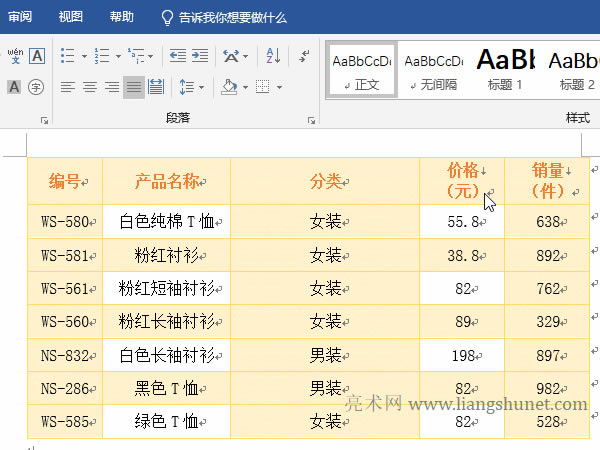Screen dimensions: 600x450
Task: Toggle distributed alignment
Action: [156, 87]
